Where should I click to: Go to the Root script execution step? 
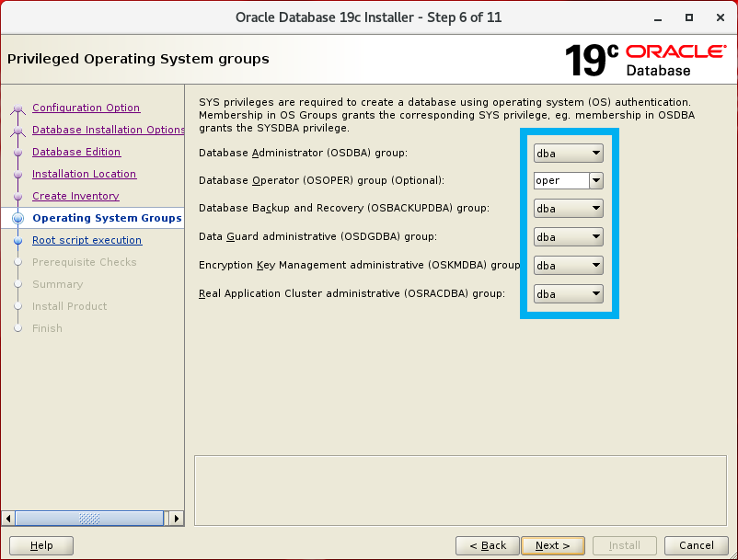86,240
